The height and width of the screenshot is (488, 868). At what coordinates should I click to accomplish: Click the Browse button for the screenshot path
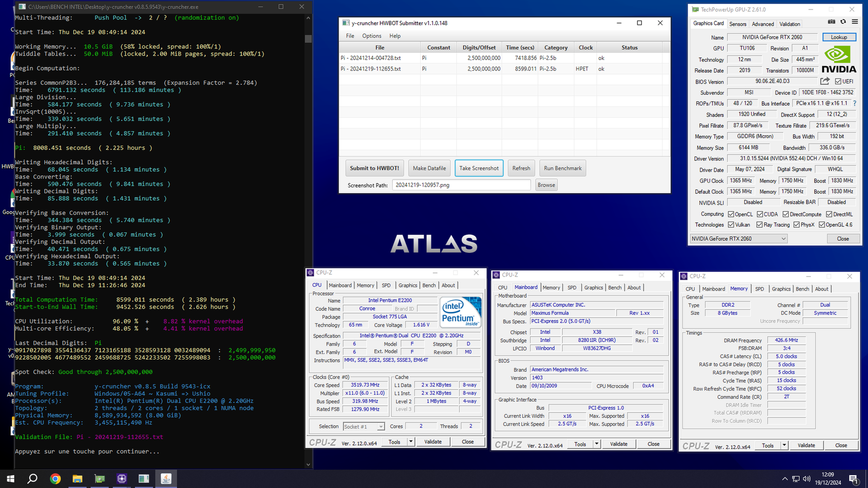[x=546, y=185]
